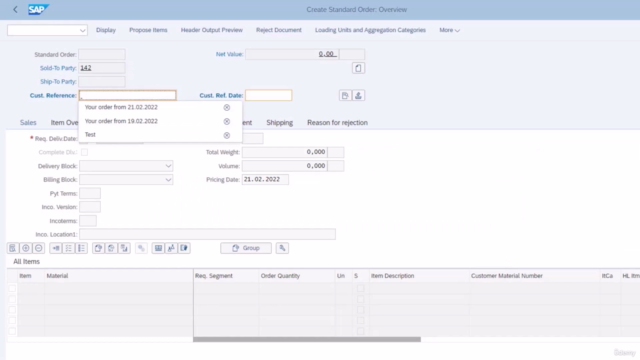Click the Sold-To Party field showing 142

(x=102, y=68)
